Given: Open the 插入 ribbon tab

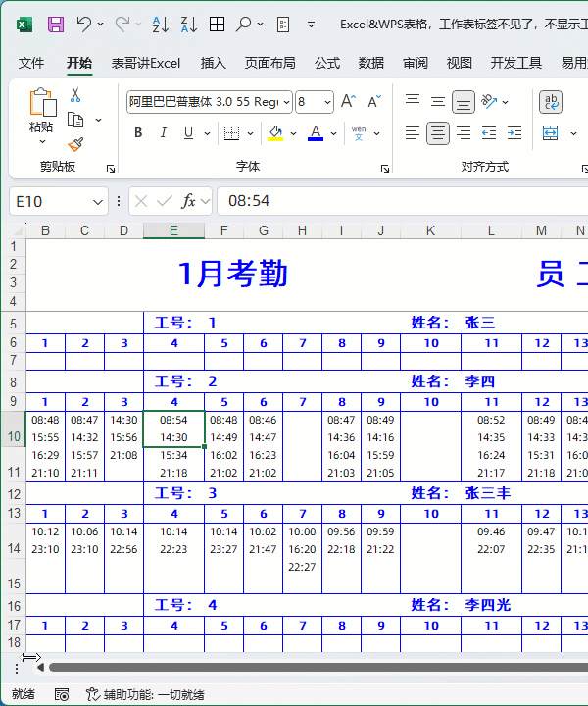Looking at the screenshot, I should tap(213, 63).
